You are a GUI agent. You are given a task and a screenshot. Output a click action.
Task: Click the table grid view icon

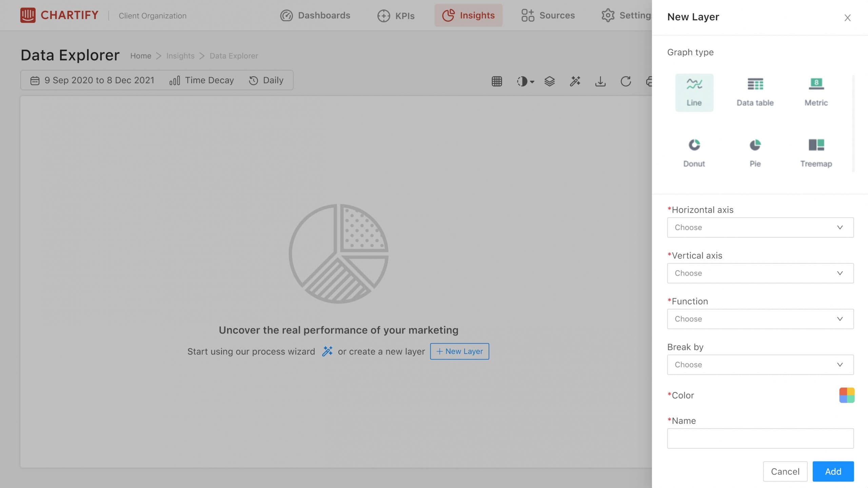tap(497, 81)
